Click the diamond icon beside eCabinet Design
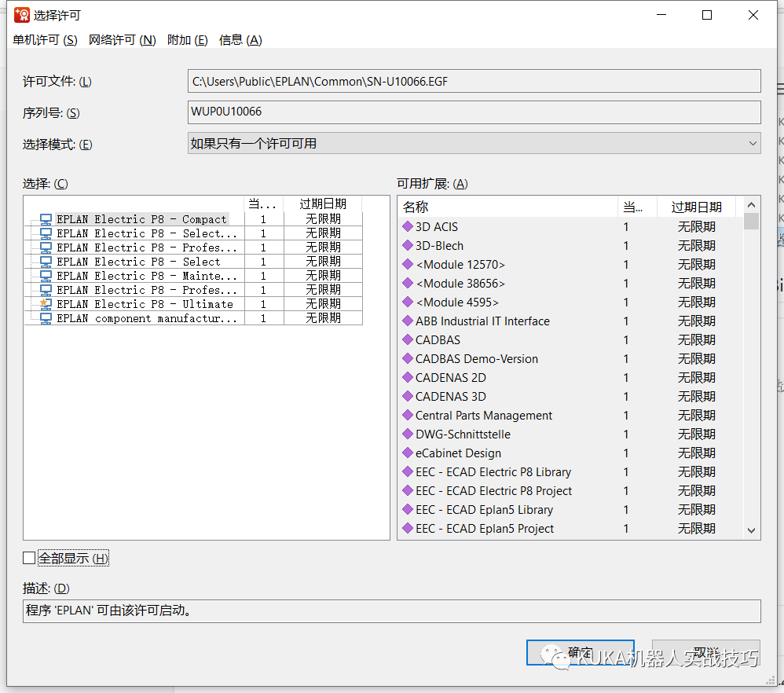784x693 pixels. coord(408,453)
